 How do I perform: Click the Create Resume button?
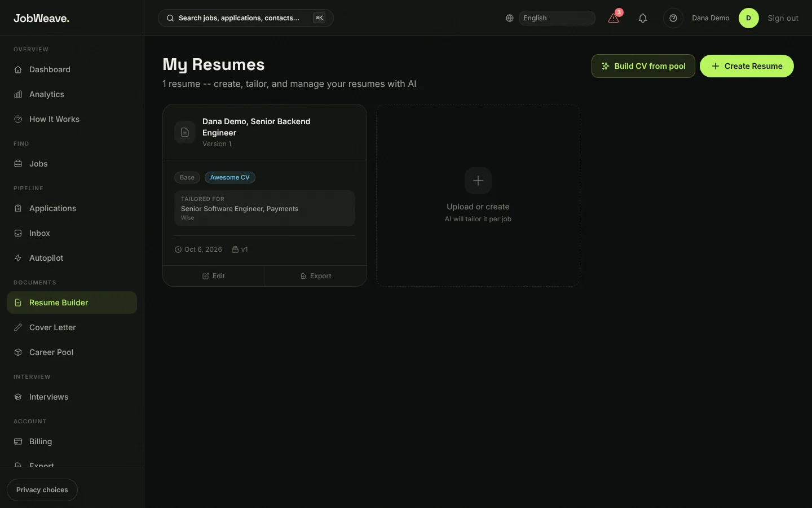747,66
